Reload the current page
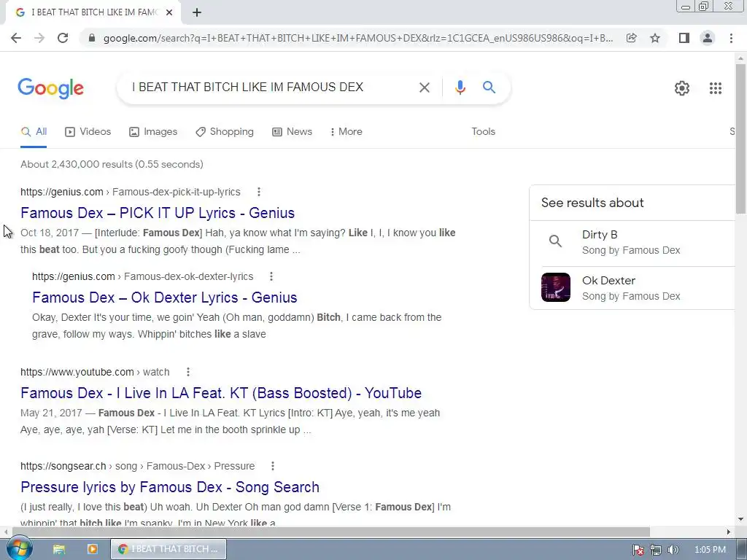 [x=63, y=38]
